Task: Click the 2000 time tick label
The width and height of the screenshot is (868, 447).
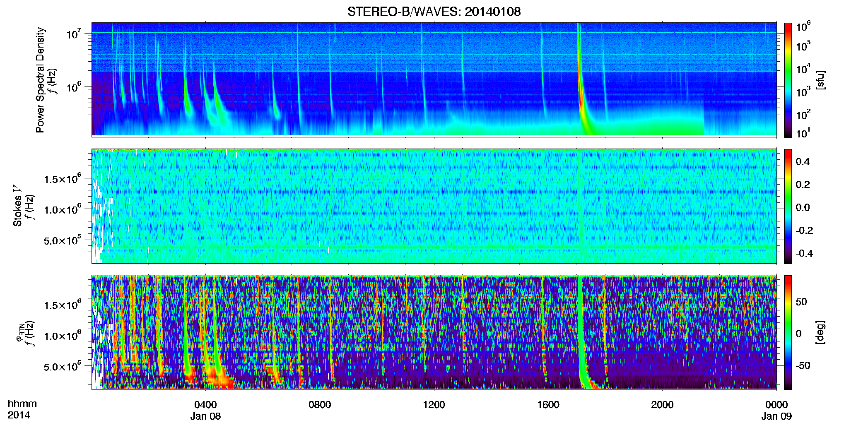Action: pyautogui.click(x=662, y=404)
